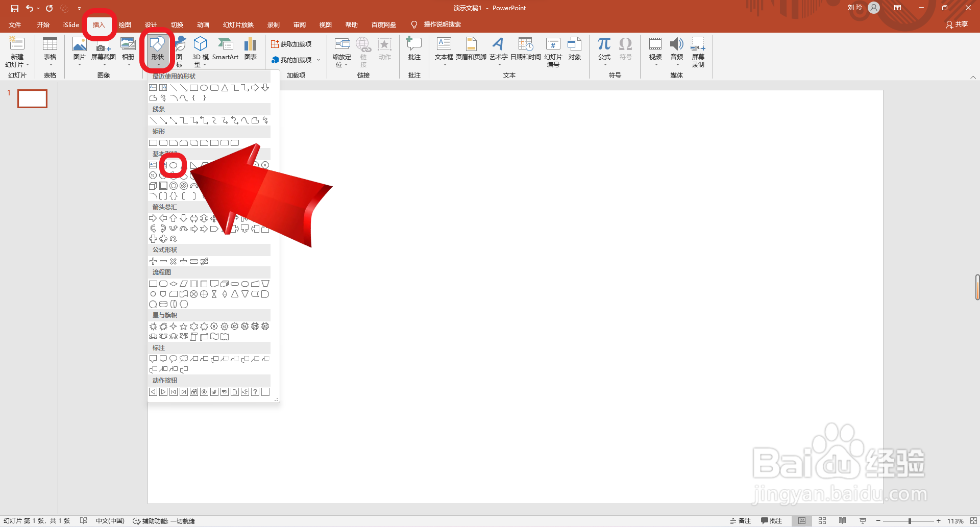Save the presentation from quick access toolbar

coord(15,8)
